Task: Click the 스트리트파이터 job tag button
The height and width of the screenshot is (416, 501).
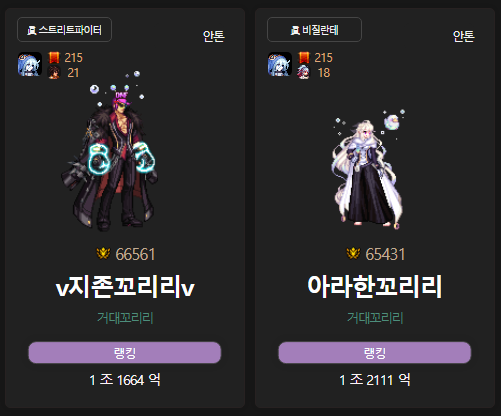Action: pyautogui.click(x=64, y=30)
